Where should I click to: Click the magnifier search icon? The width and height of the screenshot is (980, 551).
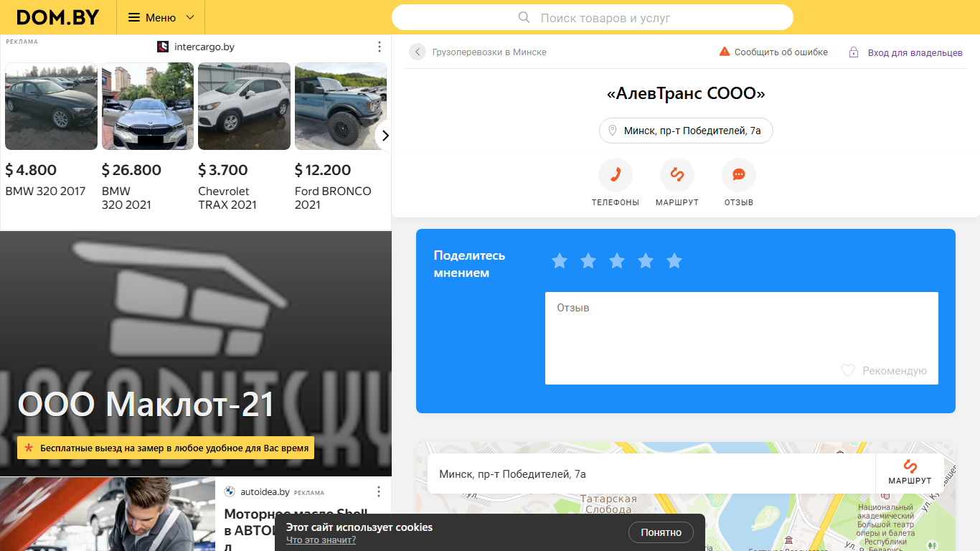(x=524, y=17)
